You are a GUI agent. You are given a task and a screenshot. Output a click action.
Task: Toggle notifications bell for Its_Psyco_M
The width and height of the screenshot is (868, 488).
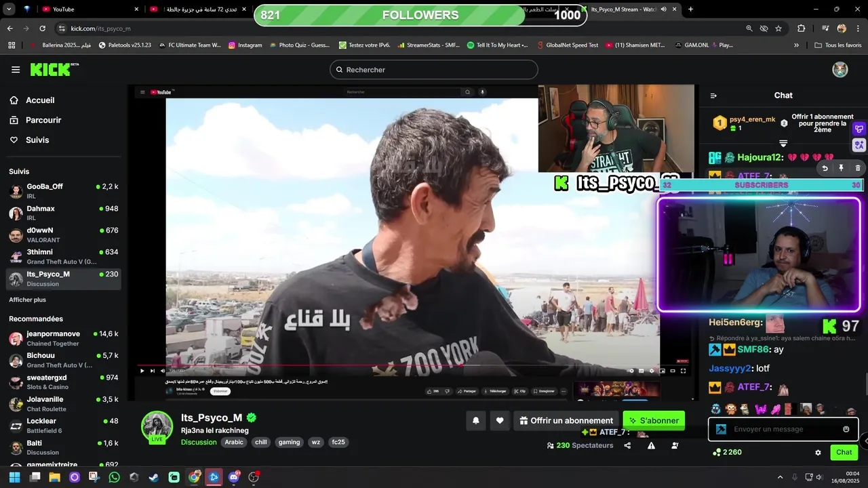click(476, 420)
